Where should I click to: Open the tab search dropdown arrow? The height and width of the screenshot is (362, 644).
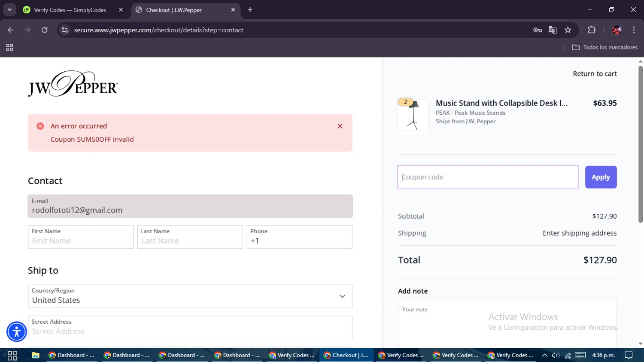9,9
